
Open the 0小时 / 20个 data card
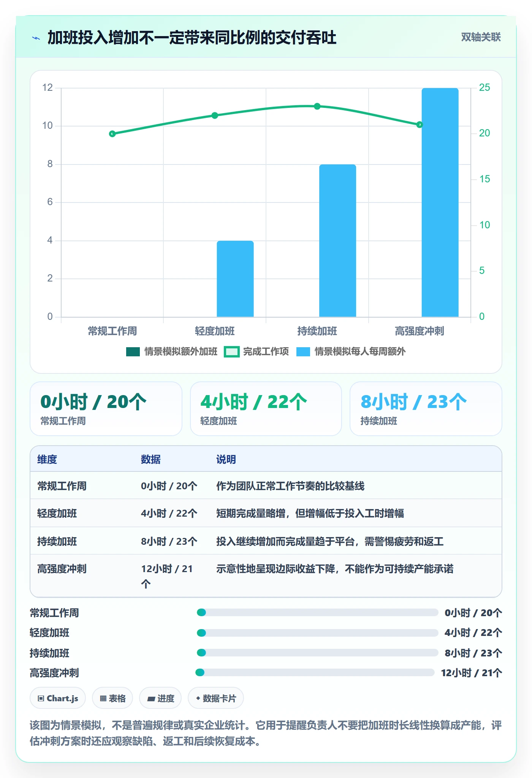106,409
